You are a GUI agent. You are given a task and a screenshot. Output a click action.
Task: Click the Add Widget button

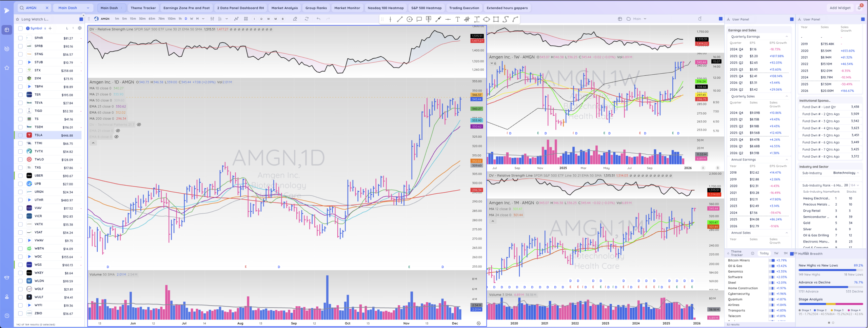tap(840, 8)
